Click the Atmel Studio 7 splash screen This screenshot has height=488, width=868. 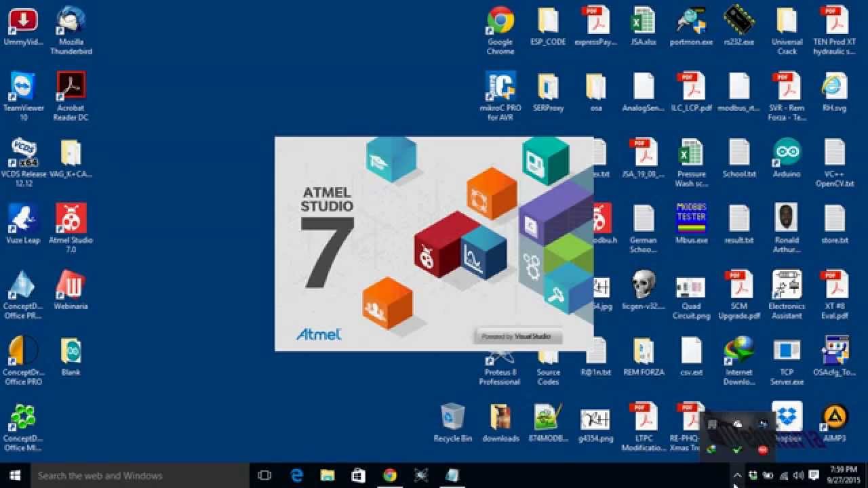click(x=434, y=244)
